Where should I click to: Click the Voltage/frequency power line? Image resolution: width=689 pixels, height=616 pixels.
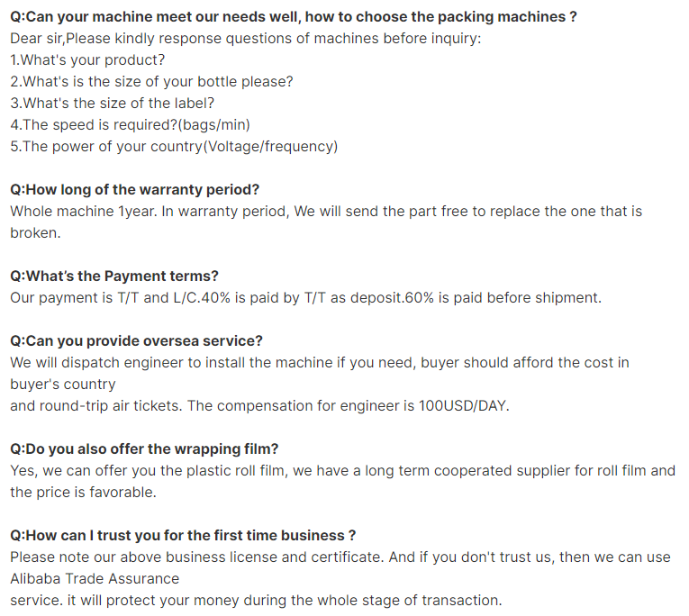point(174,147)
